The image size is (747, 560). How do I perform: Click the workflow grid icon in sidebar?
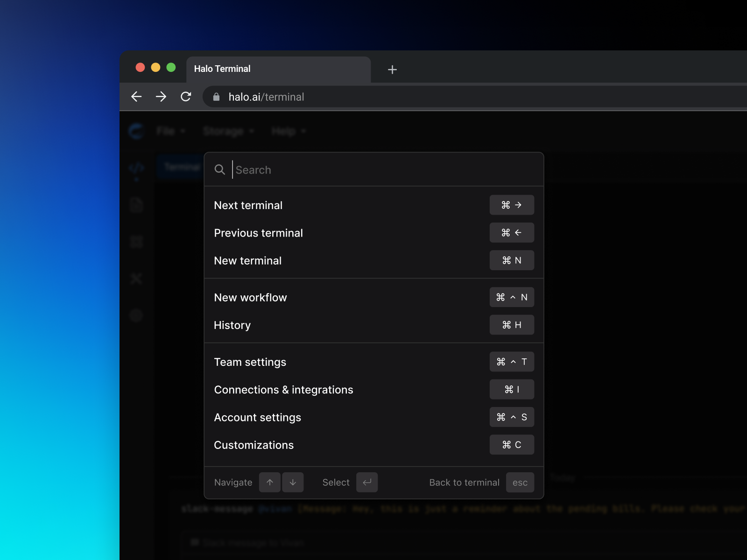click(136, 241)
